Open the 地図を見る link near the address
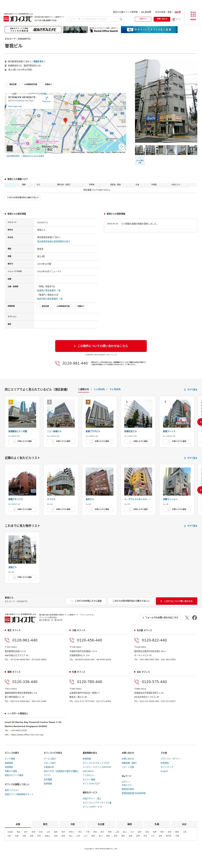202x868 pixels. [x=38, y=62]
